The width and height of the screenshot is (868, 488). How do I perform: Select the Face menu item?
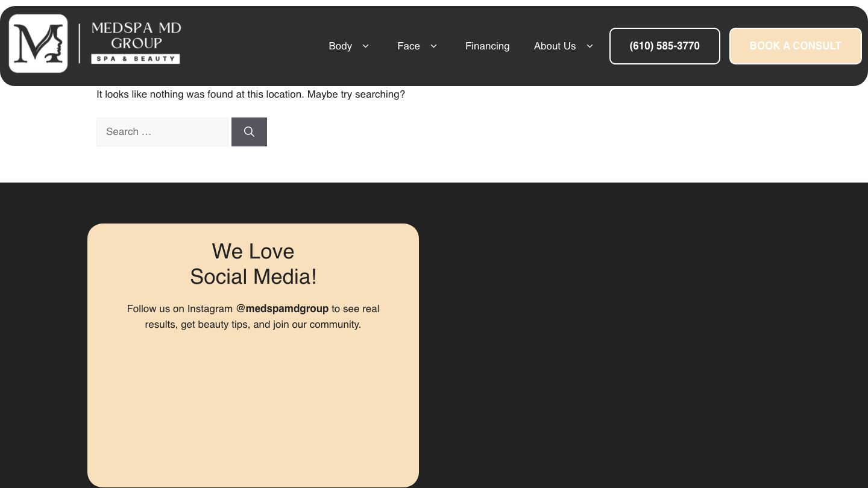(x=408, y=46)
